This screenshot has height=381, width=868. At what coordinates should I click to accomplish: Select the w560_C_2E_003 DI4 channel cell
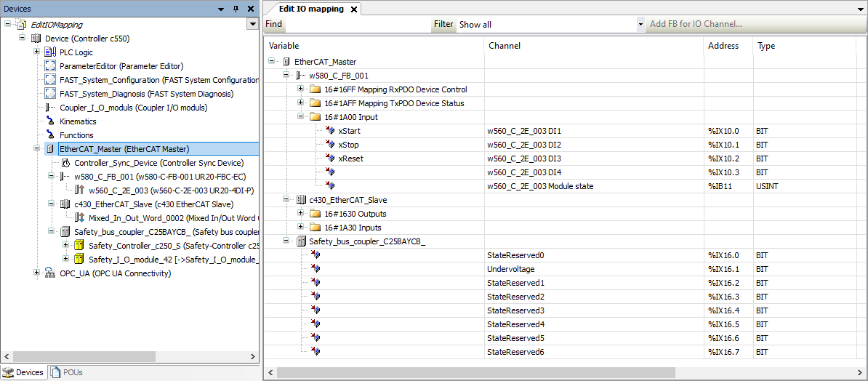594,173
